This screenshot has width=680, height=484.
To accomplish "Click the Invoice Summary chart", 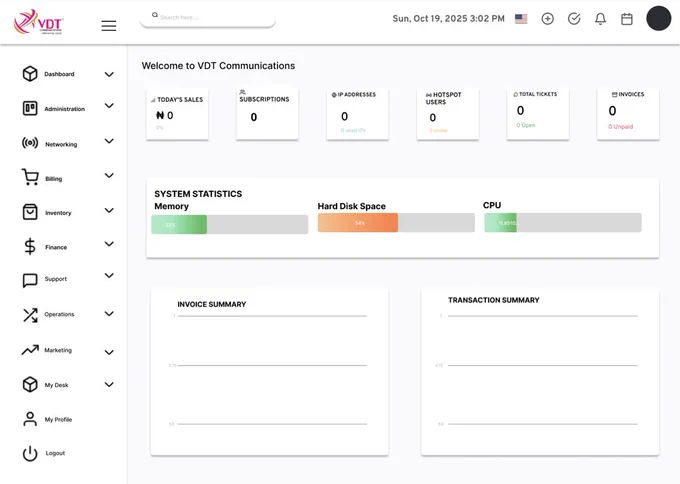I will click(x=269, y=373).
